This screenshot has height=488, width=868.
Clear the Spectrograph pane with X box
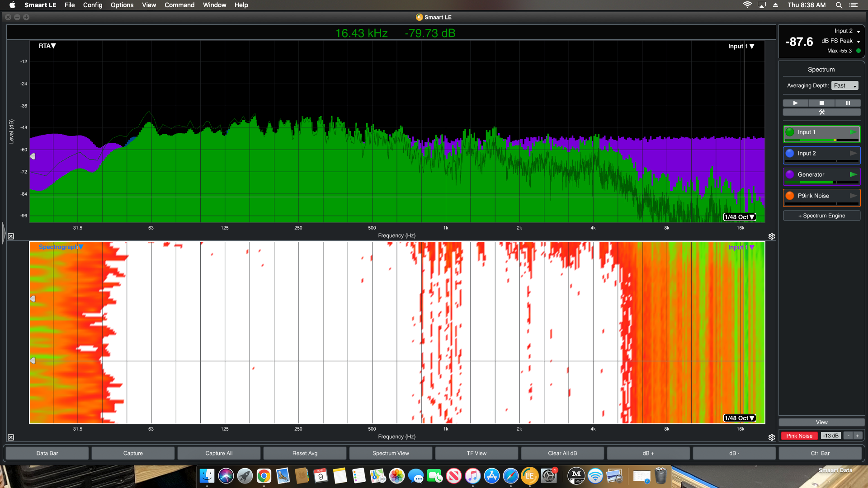11,437
